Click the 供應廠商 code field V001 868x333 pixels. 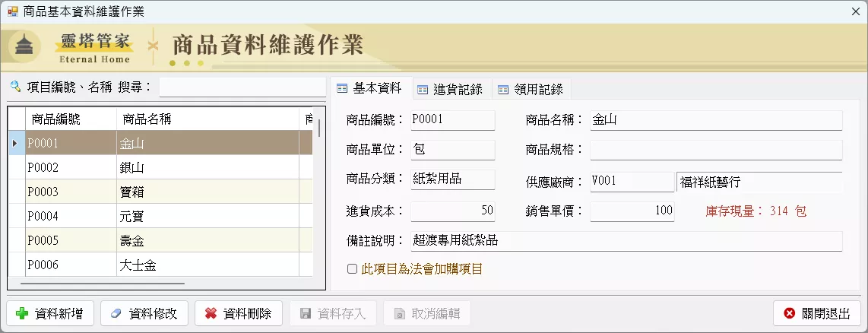632,182
